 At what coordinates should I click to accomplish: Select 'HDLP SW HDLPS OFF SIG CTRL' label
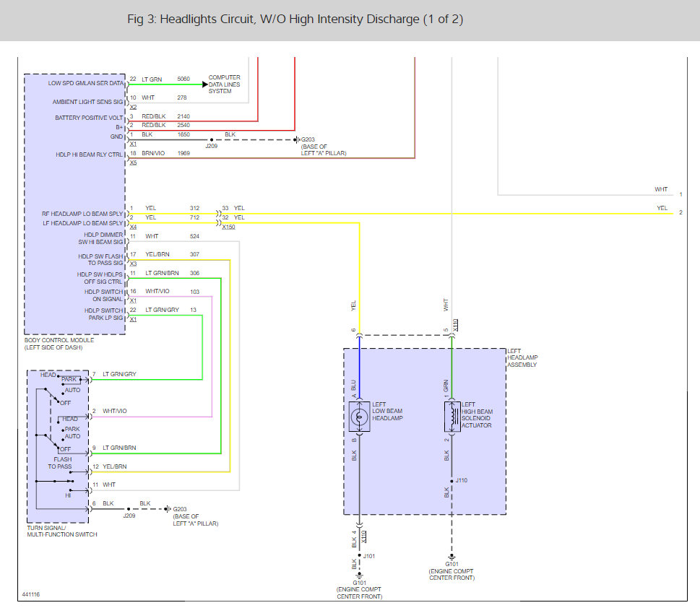click(100, 278)
